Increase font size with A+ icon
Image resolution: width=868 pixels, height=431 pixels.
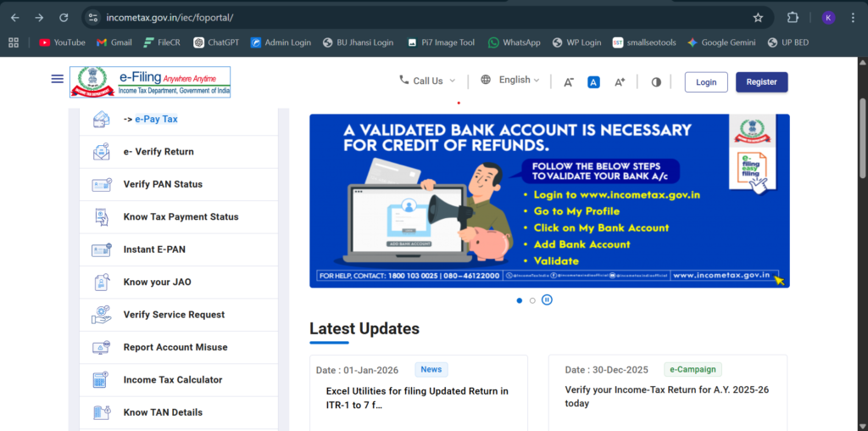[x=620, y=82]
